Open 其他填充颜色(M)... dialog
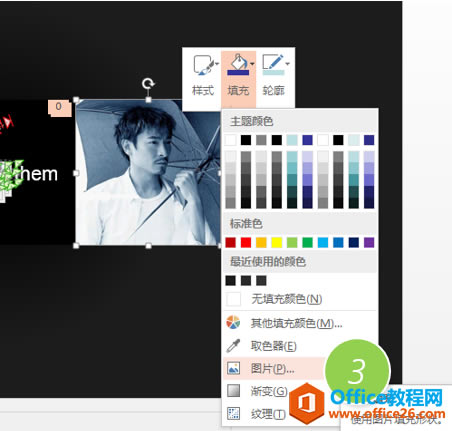 (300, 323)
